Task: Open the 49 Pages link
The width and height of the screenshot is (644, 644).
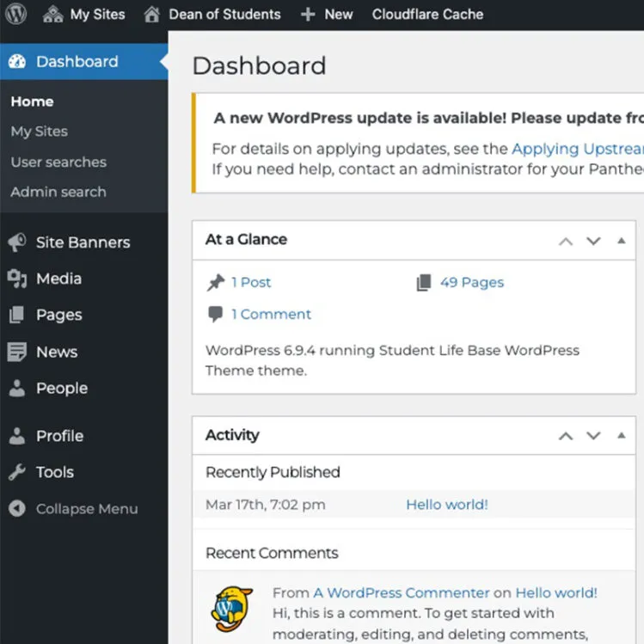Action: tap(472, 283)
